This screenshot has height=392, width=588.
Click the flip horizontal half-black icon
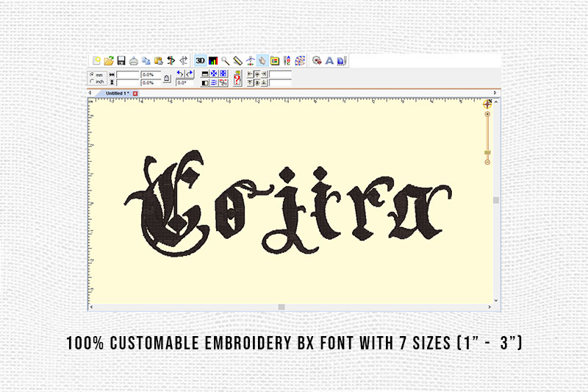(x=205, y=83)
